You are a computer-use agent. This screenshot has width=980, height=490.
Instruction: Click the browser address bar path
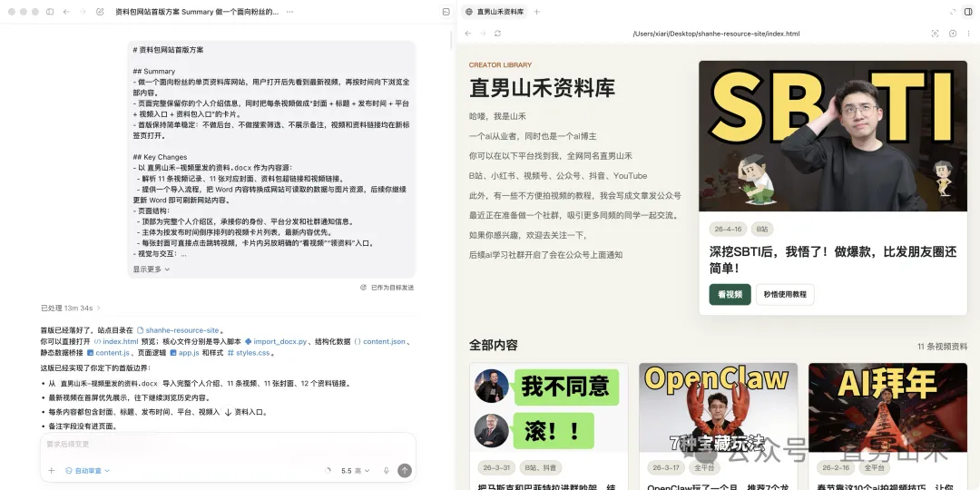(x=716, y=34)
